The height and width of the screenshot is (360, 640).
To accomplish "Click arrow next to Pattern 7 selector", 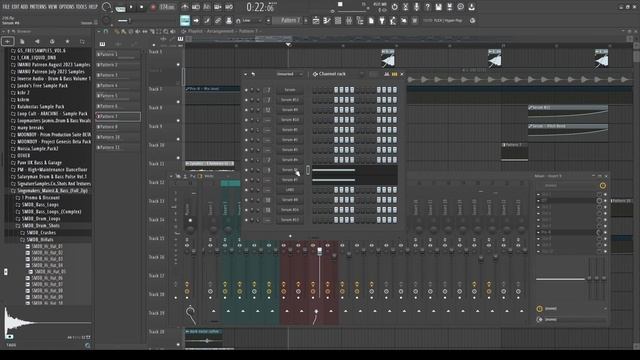I will point(306,20).
